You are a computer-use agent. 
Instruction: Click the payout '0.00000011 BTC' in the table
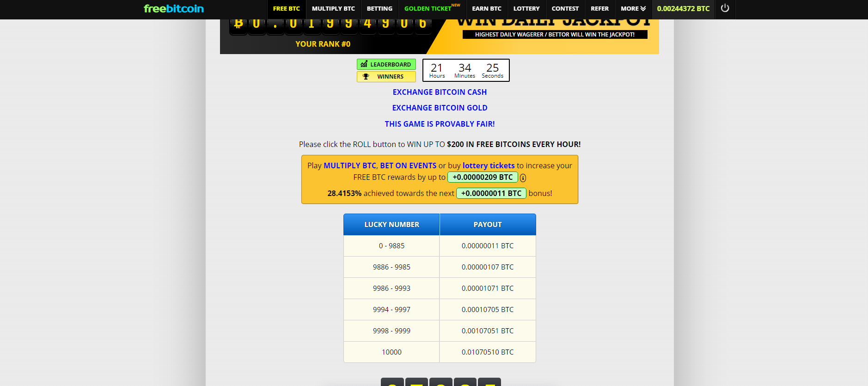tap(488, 246)
